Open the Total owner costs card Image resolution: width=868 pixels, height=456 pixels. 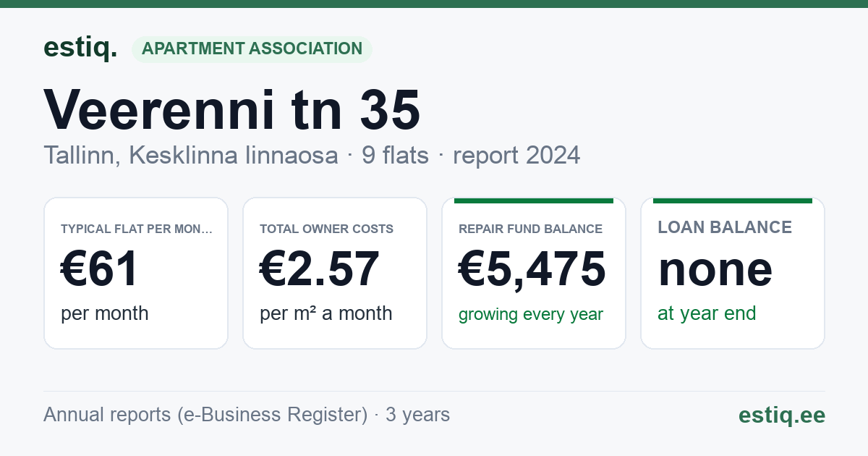point(335,274)
